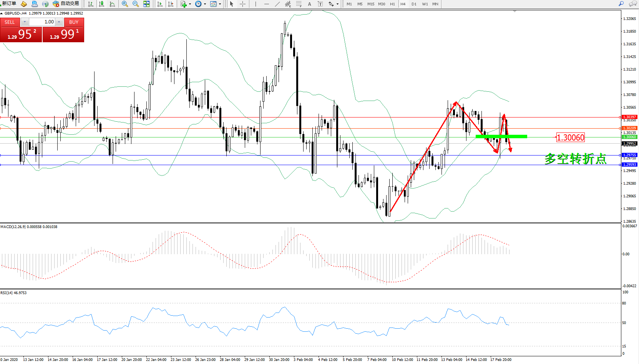Image resolution: width=639 pixels, height=364 pixels.
Task: Toggle chart shift icon
Action: pos(171,4)
